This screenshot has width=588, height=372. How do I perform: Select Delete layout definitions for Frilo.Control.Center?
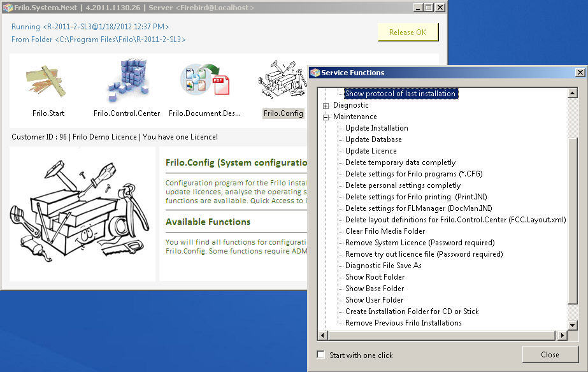455,220
